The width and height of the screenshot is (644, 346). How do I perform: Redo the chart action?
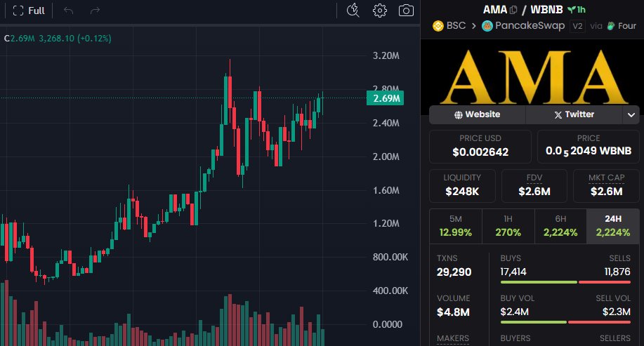point(95,11)
